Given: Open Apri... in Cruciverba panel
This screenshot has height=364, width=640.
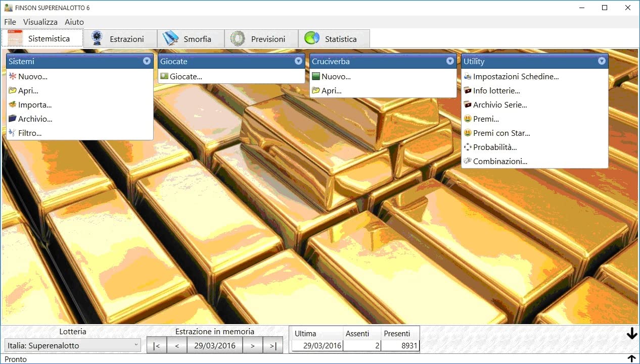Looking at the screenshot, I should pos(332,91).
